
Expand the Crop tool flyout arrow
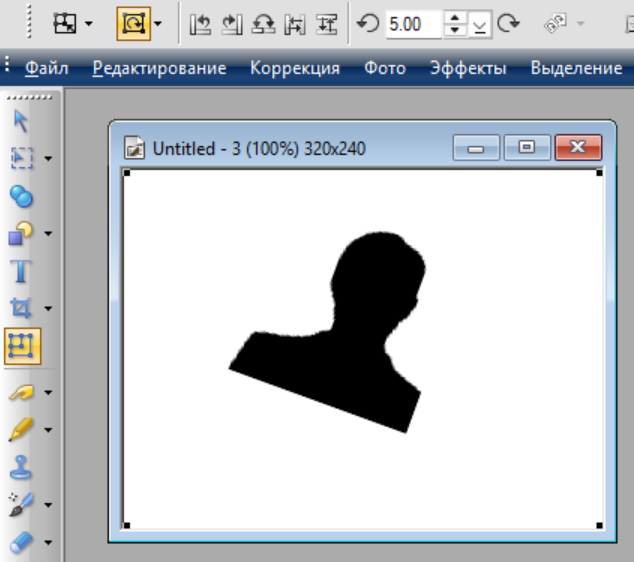click(48, 308)
